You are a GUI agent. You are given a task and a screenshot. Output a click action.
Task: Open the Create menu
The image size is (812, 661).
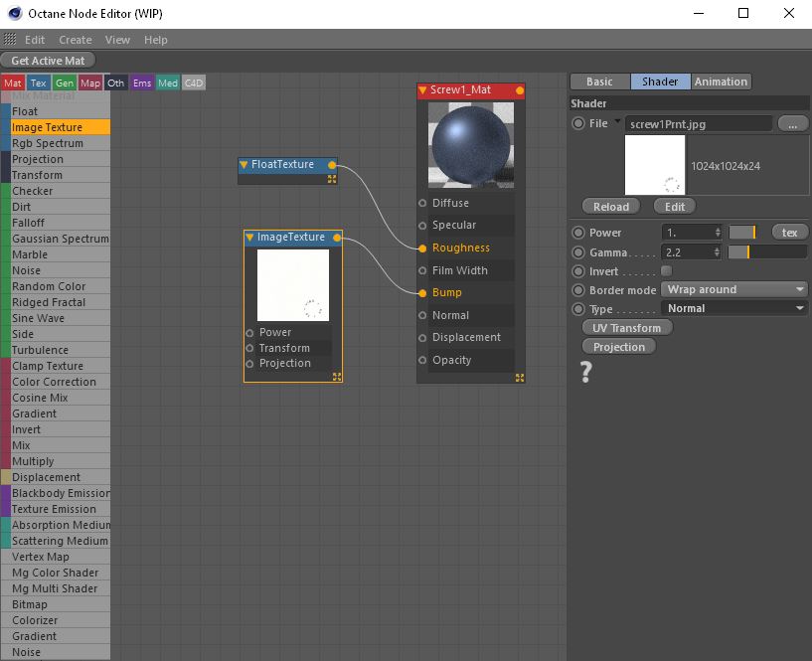pos(75,40)
